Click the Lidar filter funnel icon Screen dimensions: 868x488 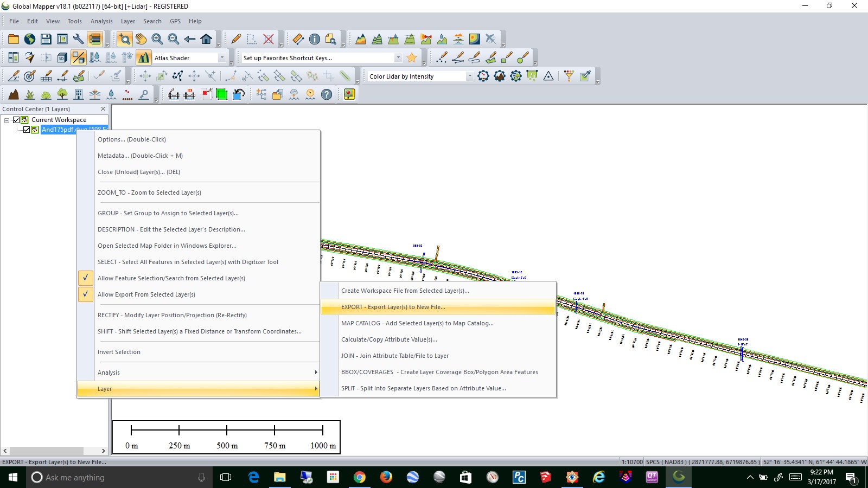tap(569, 76)
